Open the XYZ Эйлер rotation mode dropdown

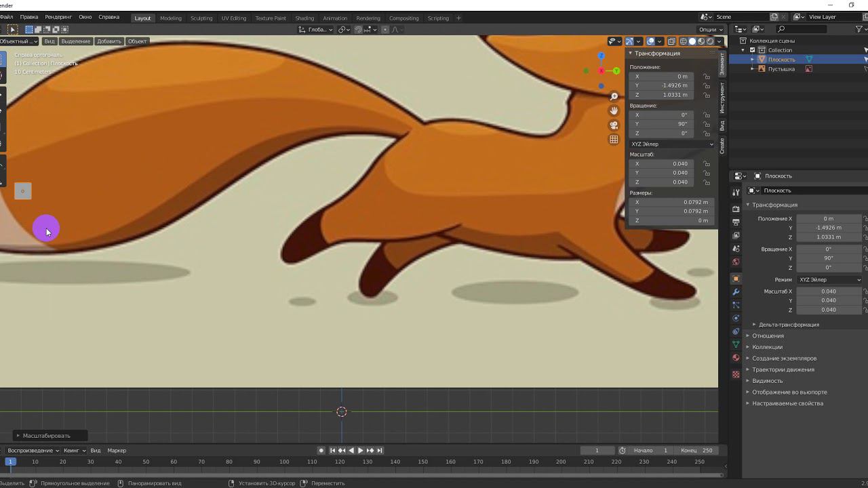point(671,144)
